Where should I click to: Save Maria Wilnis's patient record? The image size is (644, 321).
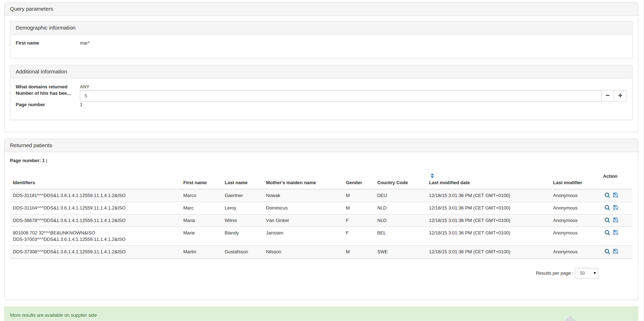click(x=615, y=220)
